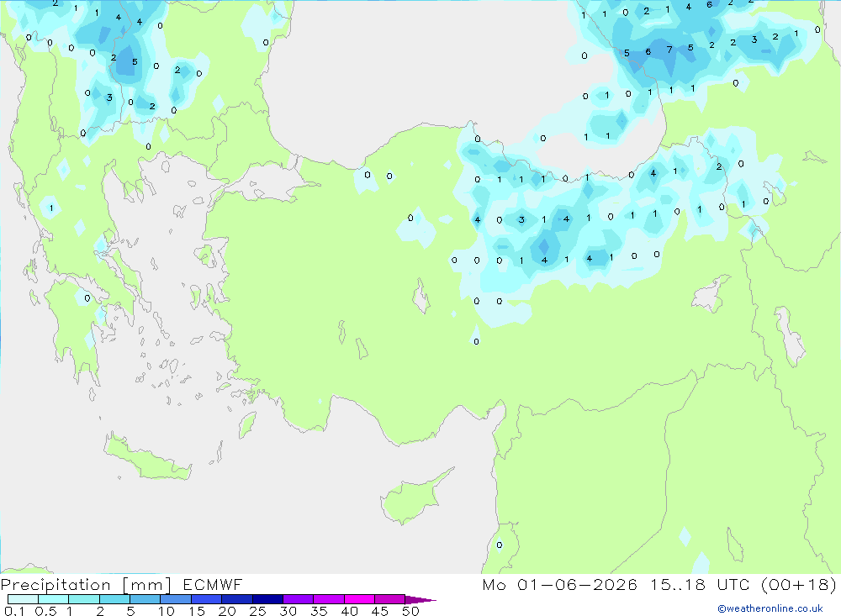Click the 'ECMWF' model label
Screen dimensions: 841x616
tap(213, 584)
